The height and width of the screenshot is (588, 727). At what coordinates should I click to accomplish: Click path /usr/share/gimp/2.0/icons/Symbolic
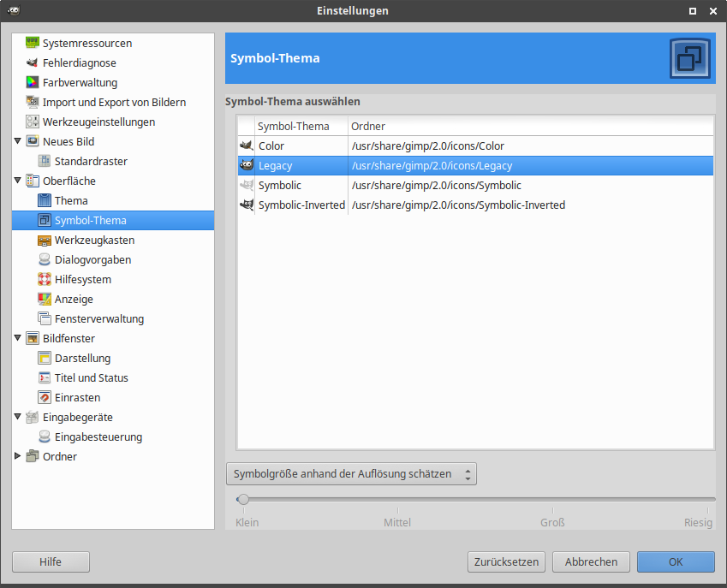pyautogui.click(x=437, y=186)
